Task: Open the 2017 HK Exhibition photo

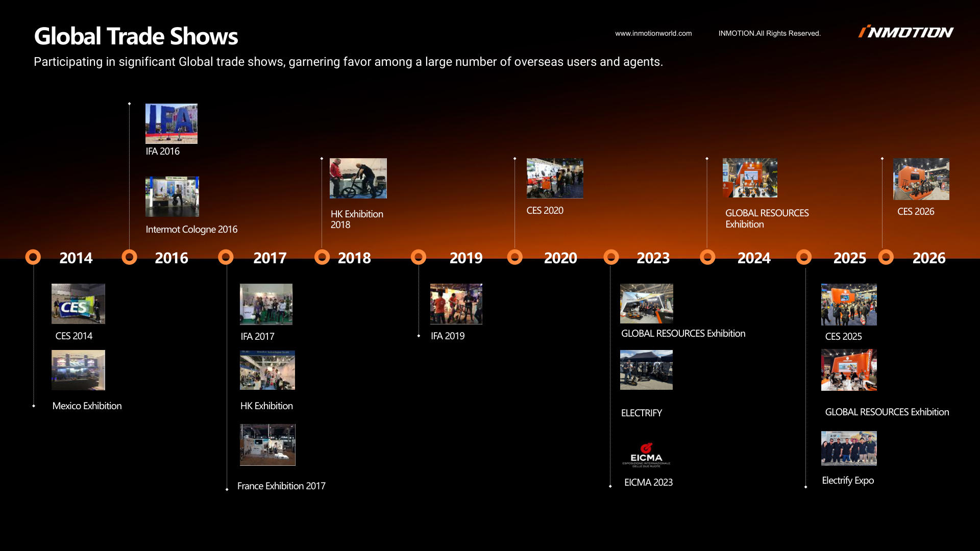Action: [x=267, y=370]
